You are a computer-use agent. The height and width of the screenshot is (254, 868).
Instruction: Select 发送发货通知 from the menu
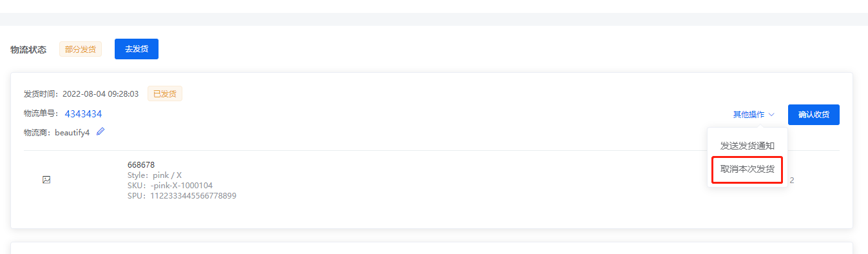(747, 146)
